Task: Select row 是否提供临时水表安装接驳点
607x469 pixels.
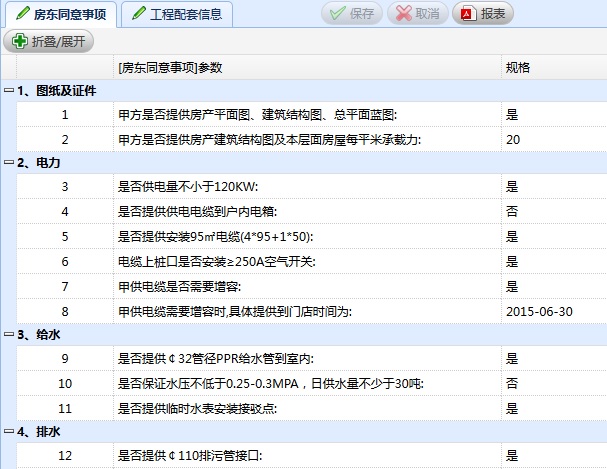Action: pyautogui.click(x=312, y=408)
